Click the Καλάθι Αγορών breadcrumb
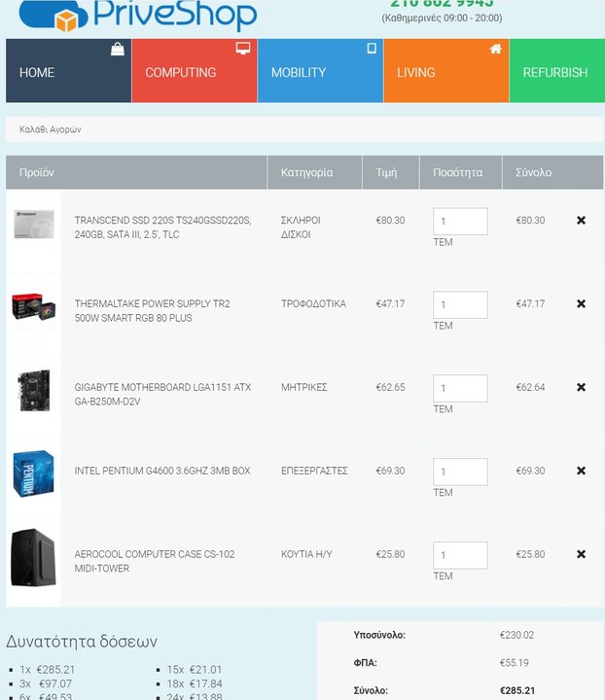The width and height of the screenshot is (605, 700). click(50, 129)
